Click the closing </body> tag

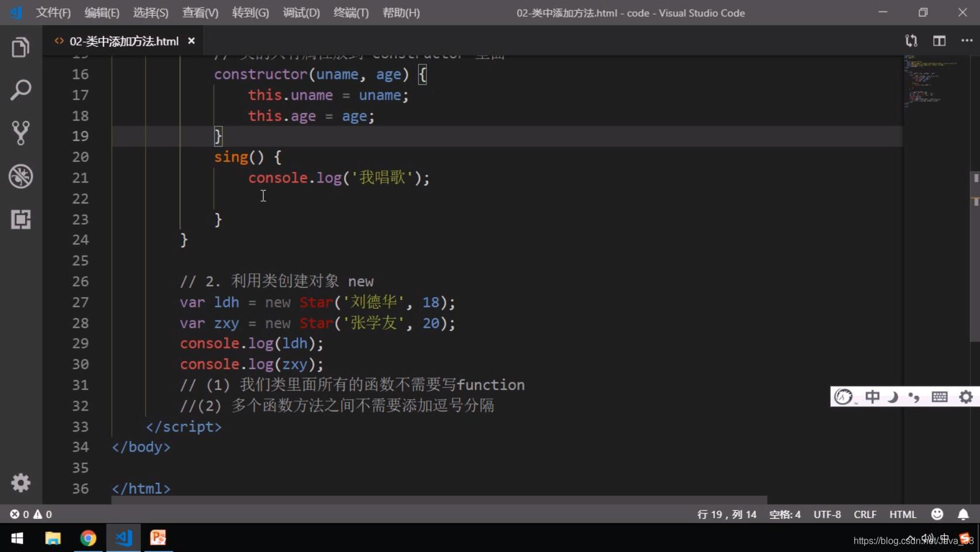coord(141,447)
